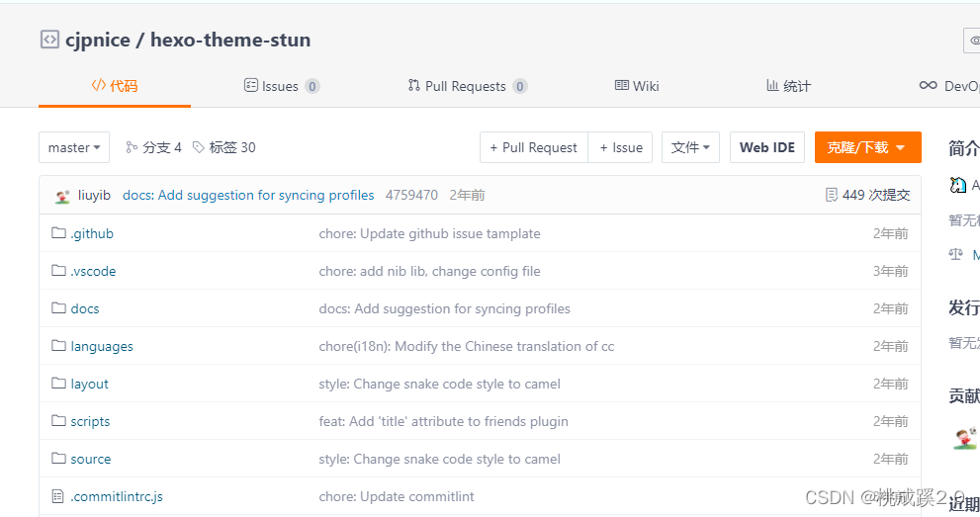Open the DevOps tab
Image resolution: width=980 pixels, height=517 pixels.
coord(949,86)
